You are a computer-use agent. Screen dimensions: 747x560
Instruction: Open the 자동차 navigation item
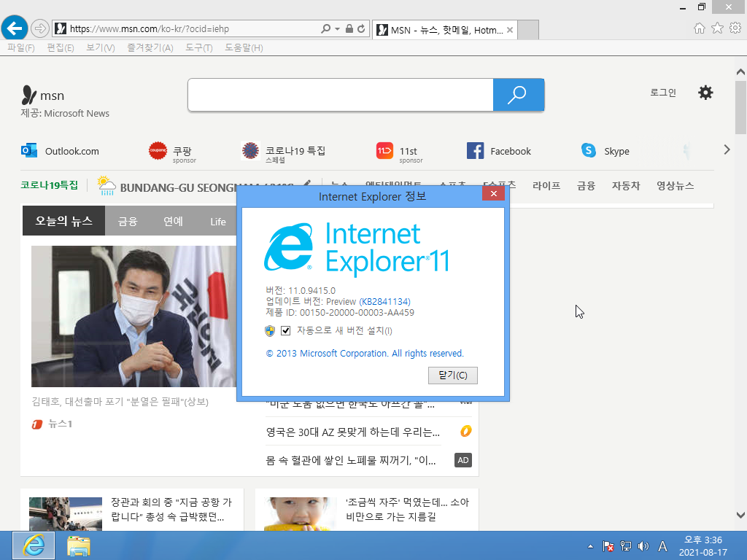pos(626,186)
